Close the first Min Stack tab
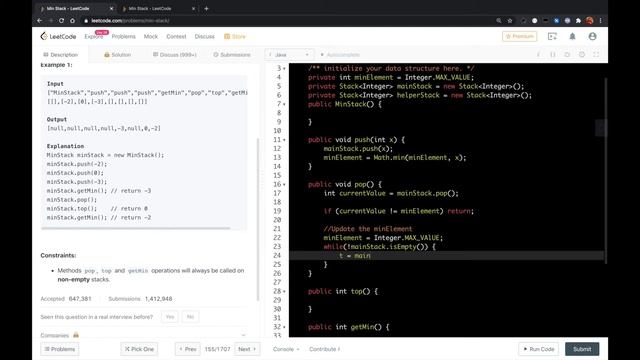Viewport: 640px width, 360px height. 111,8
